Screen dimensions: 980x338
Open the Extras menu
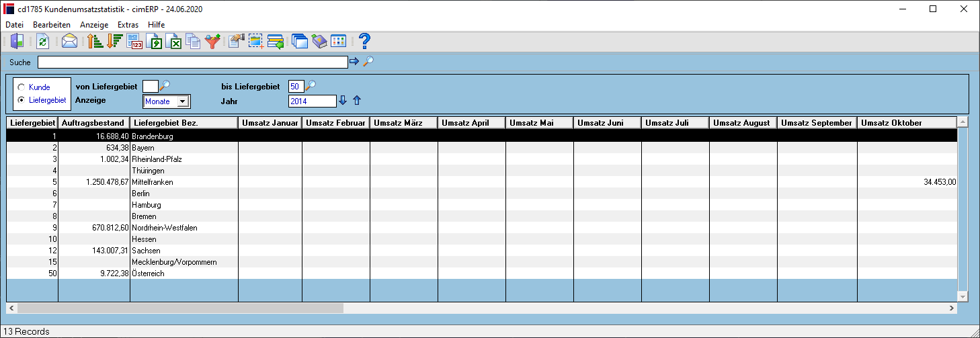128,25
